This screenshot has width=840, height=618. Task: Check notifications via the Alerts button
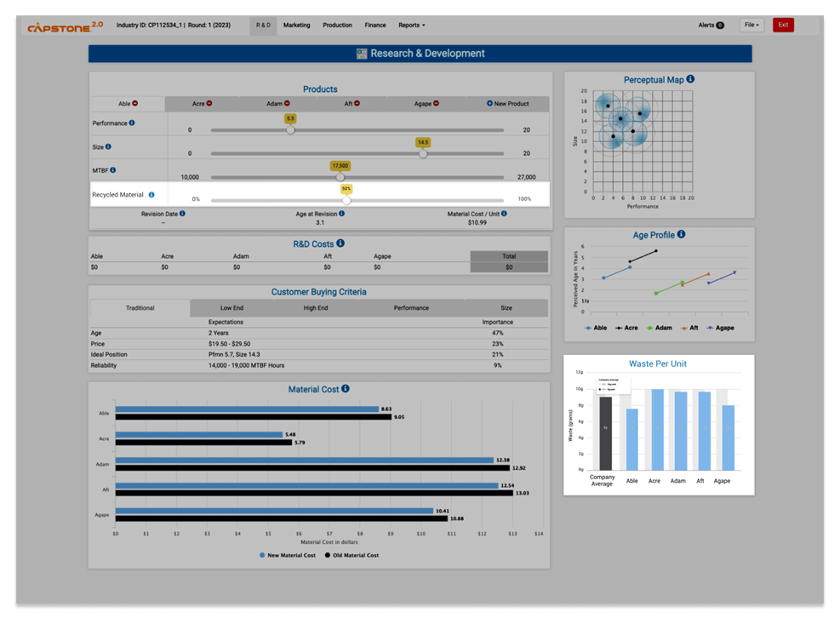tap(711, 25)
